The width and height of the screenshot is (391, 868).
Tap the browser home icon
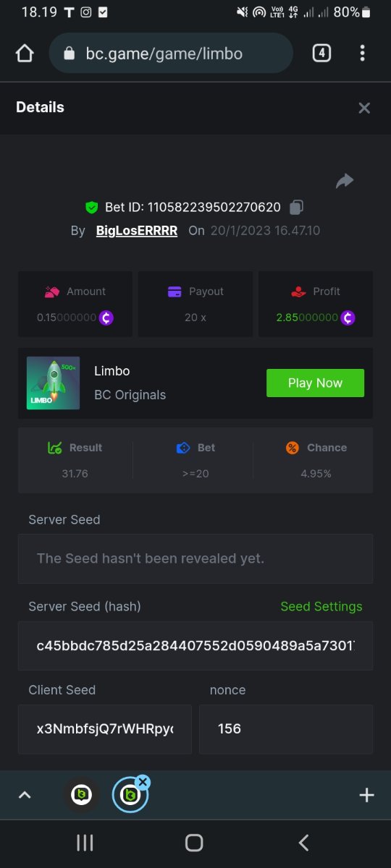[25, 54]
